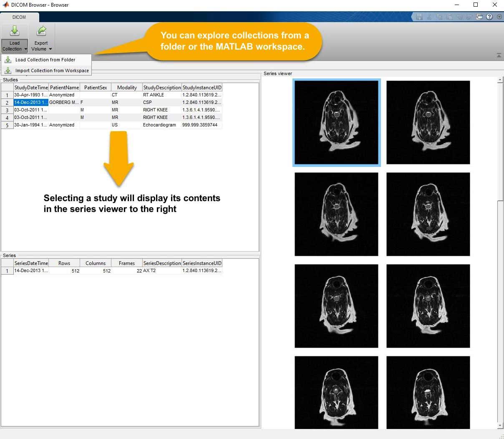Viewport: 504px width, 439px height.
Task: Click the Paste icon in quick access toolbar
Action: 449,17
